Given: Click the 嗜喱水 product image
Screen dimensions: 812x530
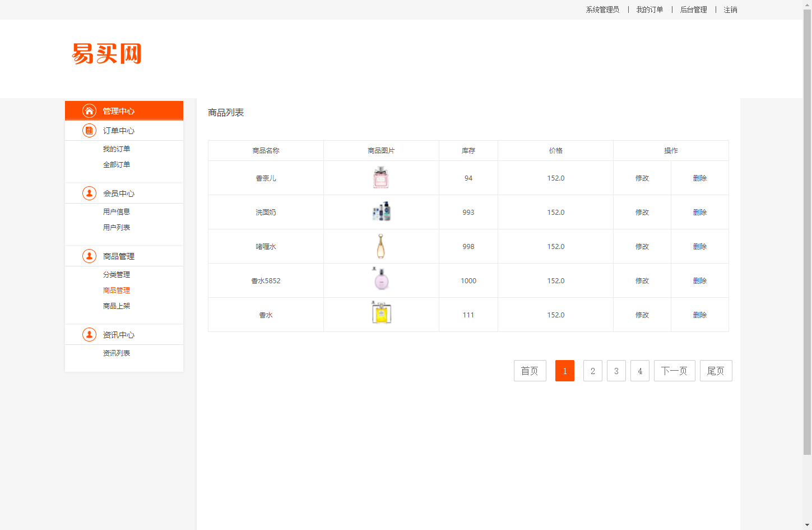Looking at the screenshot, I should coord(381,246).
